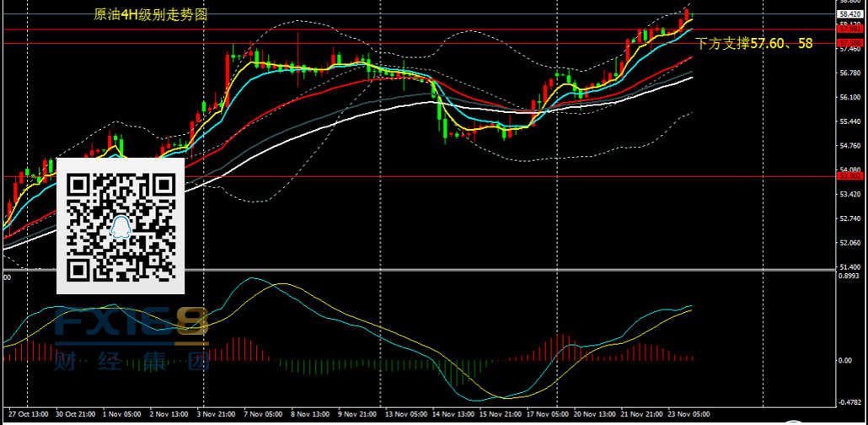Click the 51.400 price axis label

(849, 266)
